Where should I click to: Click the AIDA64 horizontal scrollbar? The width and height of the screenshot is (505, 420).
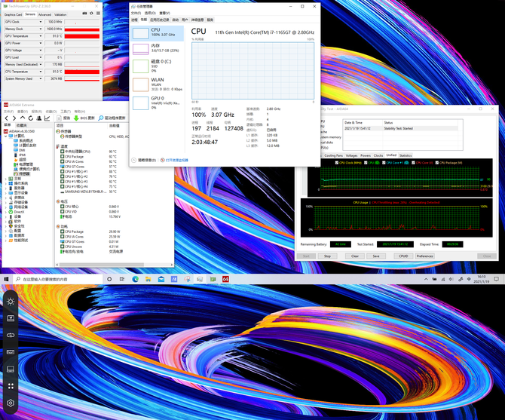point(102,265)
